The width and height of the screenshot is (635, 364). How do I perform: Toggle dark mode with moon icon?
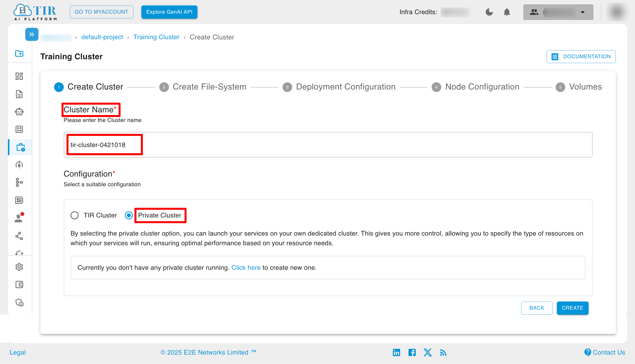pos(489,12)
